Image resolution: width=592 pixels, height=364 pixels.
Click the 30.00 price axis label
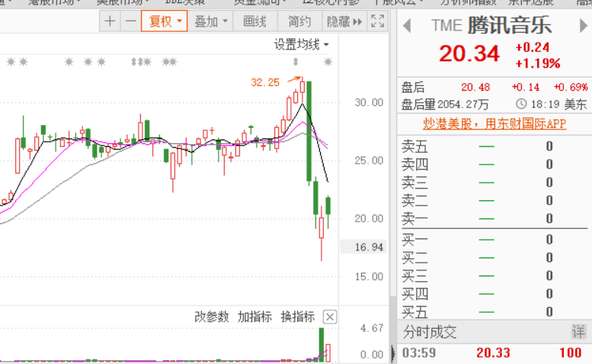[x=369, y=103]
